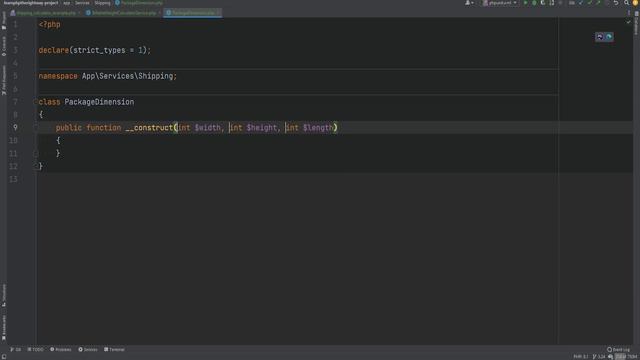640x360 pixels.
Task: Click the namespace 'App\Services\Shipping' text
Action: (x=127, y=76)
